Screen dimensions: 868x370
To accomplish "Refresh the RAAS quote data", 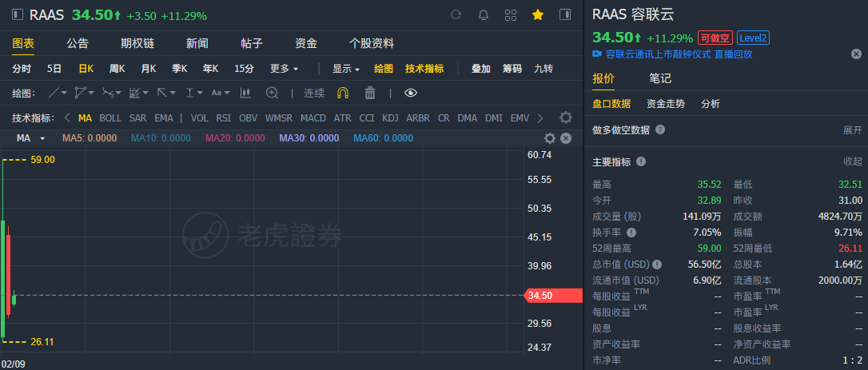I will pos(456,15).
